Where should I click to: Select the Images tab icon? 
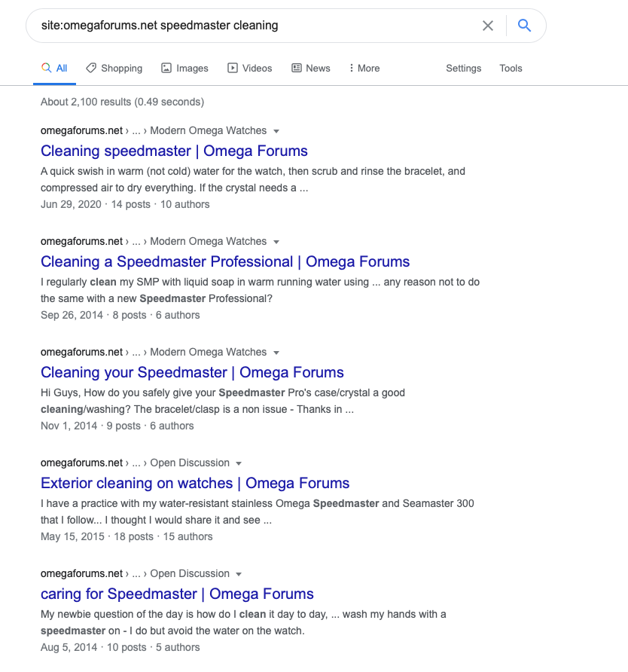click(166, 68)
